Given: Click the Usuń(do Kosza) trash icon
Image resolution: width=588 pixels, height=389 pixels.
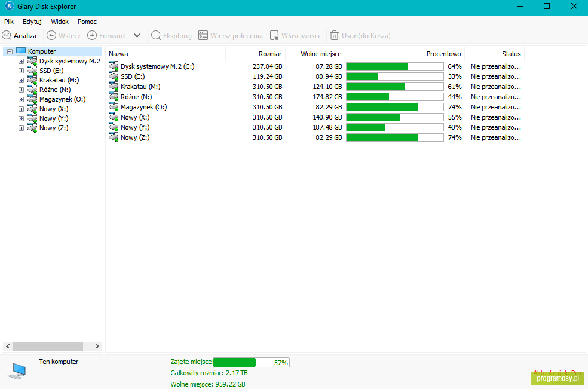Looking at the screenshot, I should point(334,36).
